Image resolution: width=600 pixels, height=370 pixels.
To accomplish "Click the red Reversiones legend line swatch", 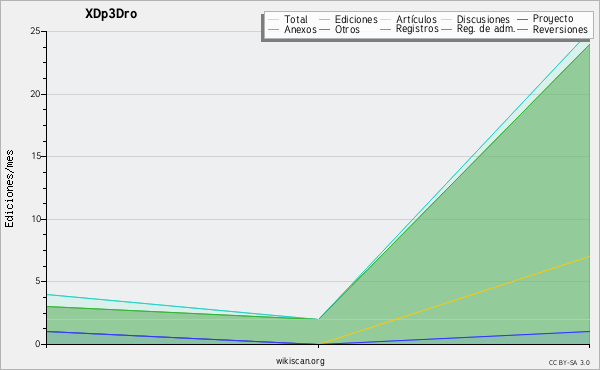I will tap(522, 29).
